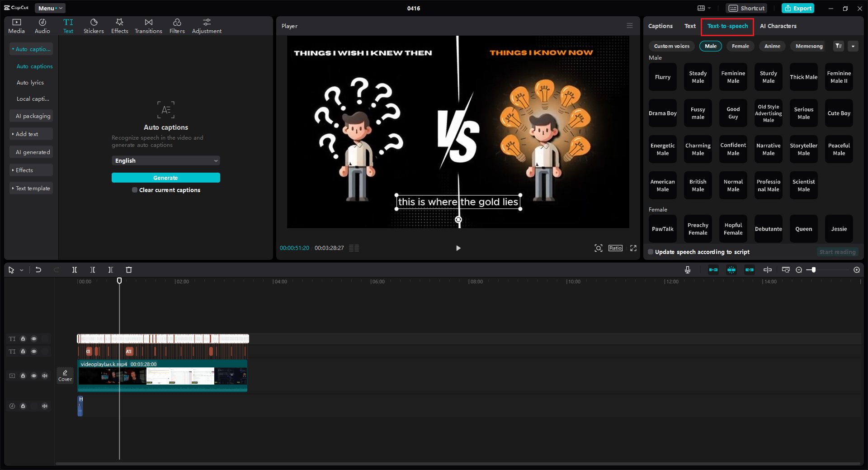Open the Filters panel
This screenshot has width=868, height=470.
(x=177, y=26)
